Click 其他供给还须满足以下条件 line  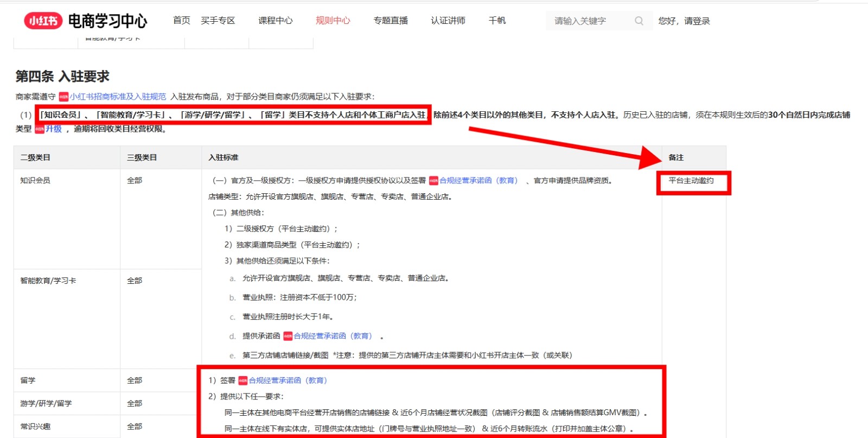click(x=277, y=261)
